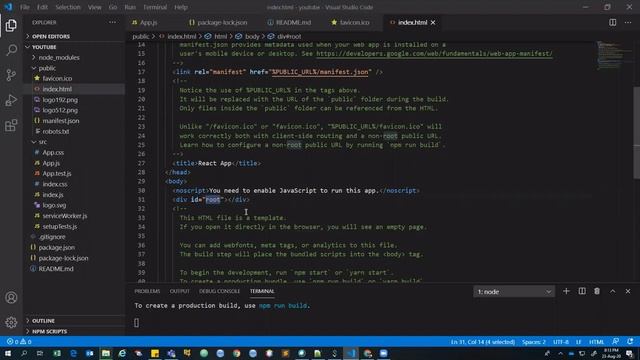
Task: Open the Source Control view
Action: coord(11,75)
